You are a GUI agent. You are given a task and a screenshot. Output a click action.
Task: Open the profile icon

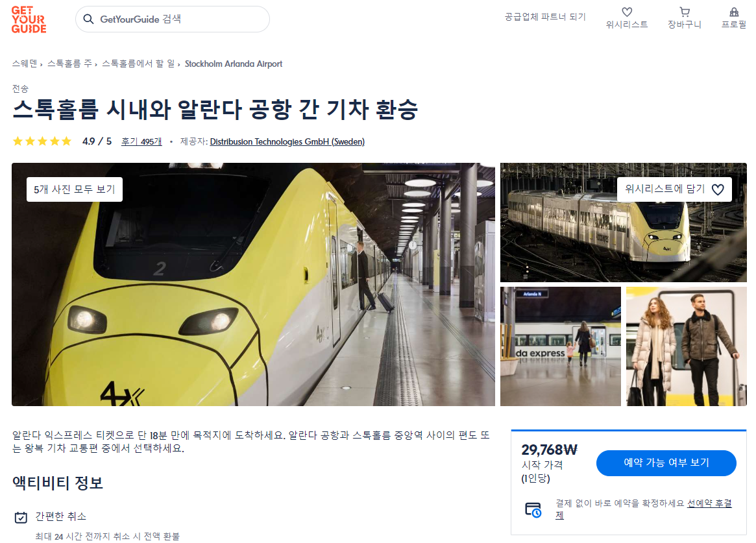point(734,12)
